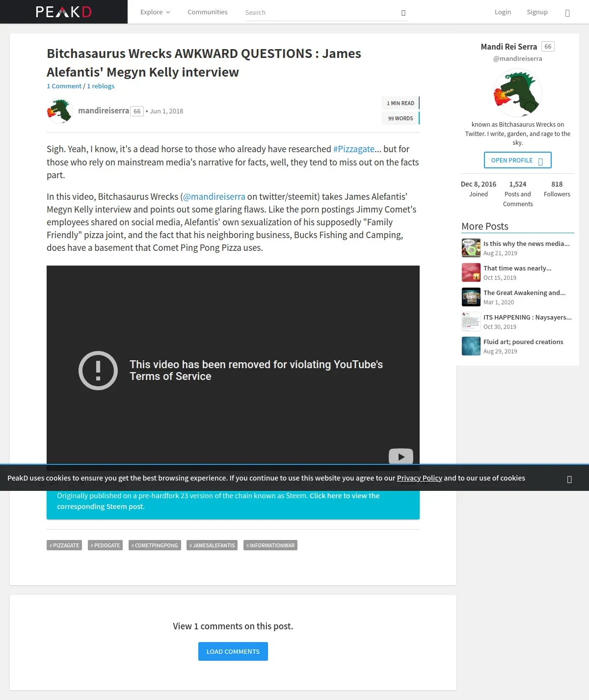The image size is (589, 700).
Task: Open post 'The Great Awakening and...'
Action: point(524,293)
